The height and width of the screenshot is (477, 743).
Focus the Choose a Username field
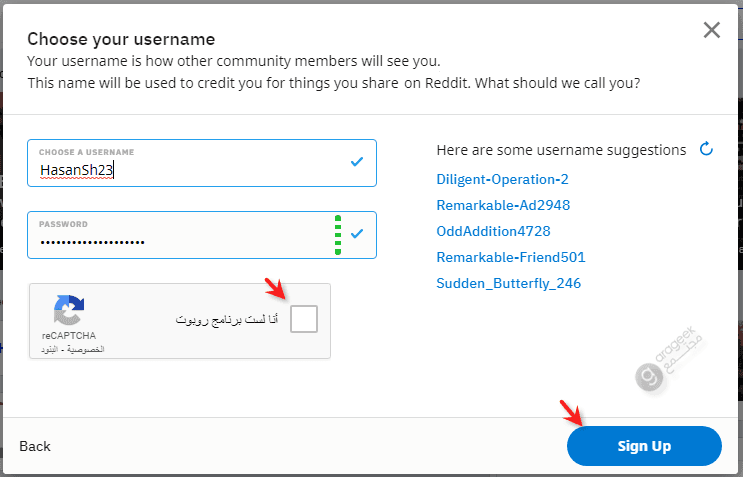pyautogui.click(x=202, y=163)
